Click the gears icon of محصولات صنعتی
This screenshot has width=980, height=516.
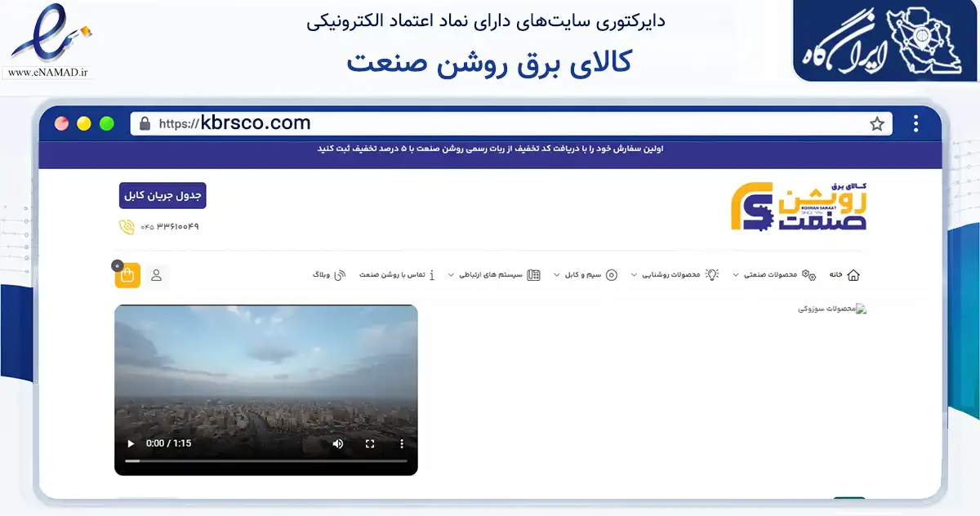[809, 275]
